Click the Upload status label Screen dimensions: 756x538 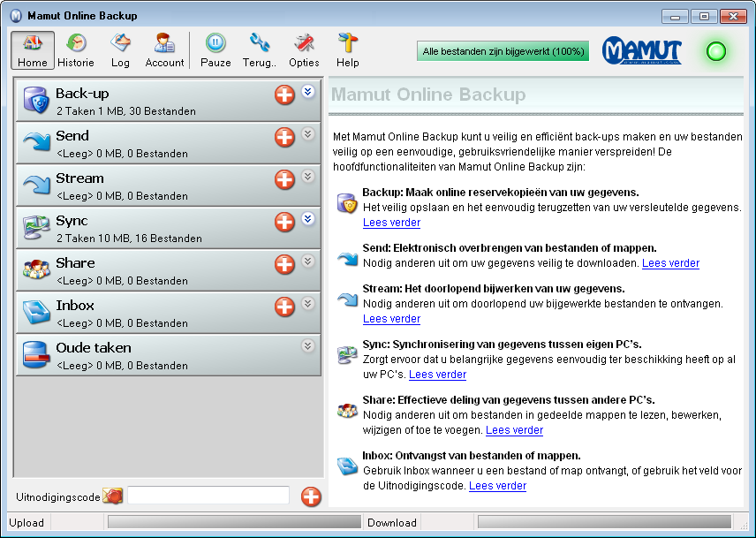[x=26, y=523]
